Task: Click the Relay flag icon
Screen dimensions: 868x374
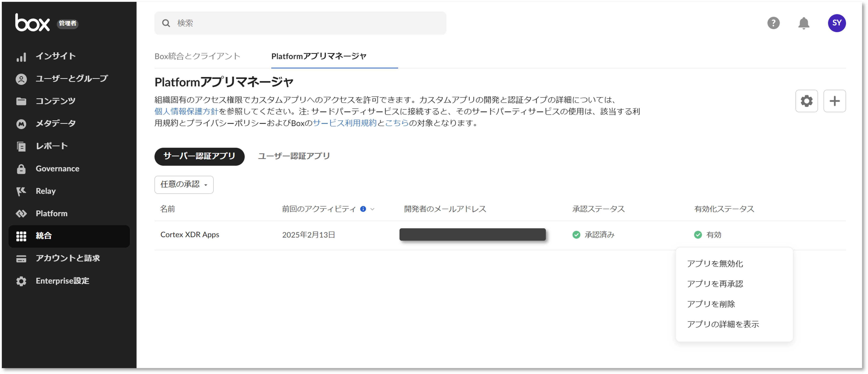Action: point(21,191)
